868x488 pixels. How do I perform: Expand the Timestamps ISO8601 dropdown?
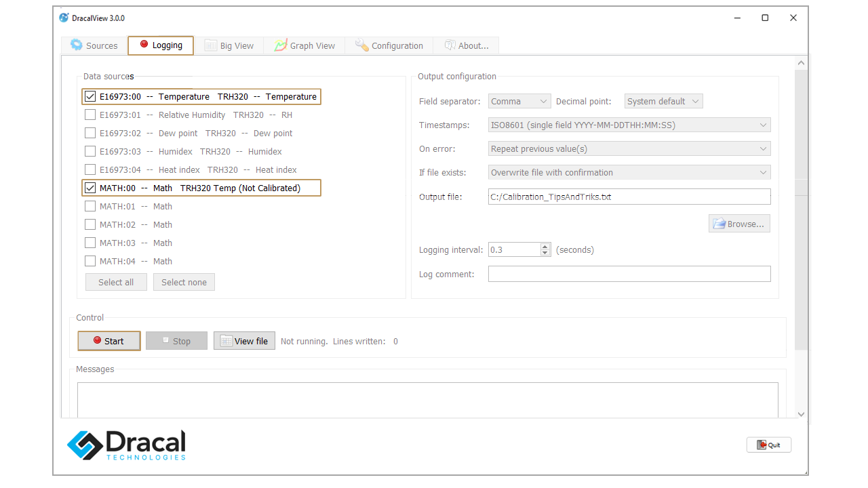point(629,125)
